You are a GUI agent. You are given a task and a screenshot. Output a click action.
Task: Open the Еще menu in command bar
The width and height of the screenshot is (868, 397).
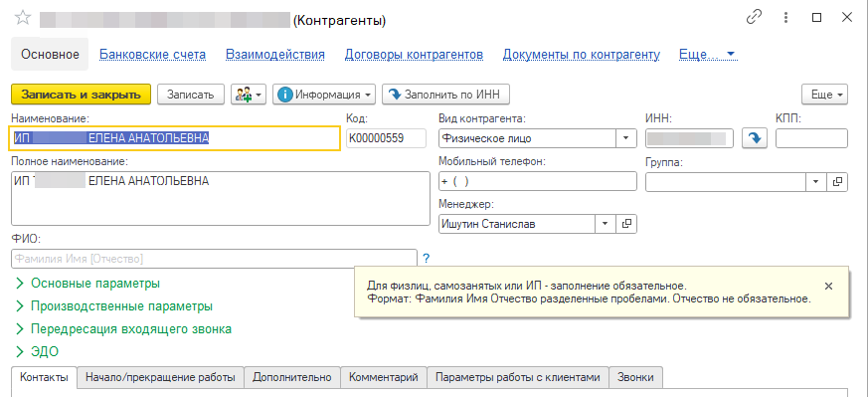[825, 95]
